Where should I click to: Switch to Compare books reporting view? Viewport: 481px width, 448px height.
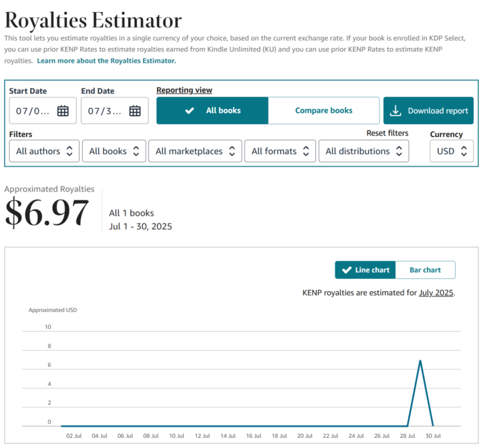323,111
